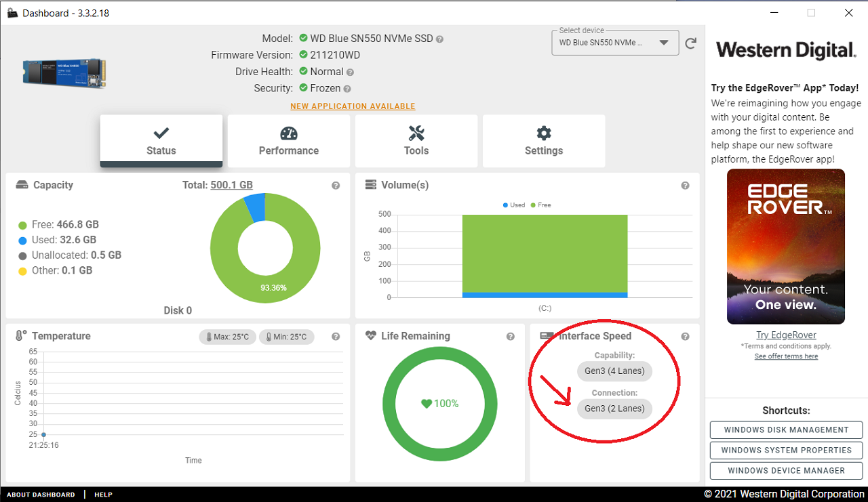Click the Western Digital logo
868x502 pixels.
[787, 50]
